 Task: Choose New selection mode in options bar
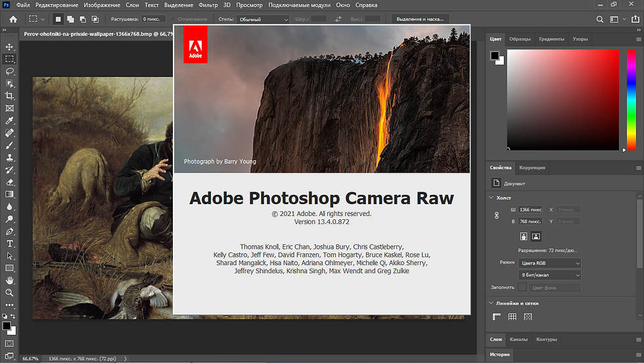click(x=58, y=19)
